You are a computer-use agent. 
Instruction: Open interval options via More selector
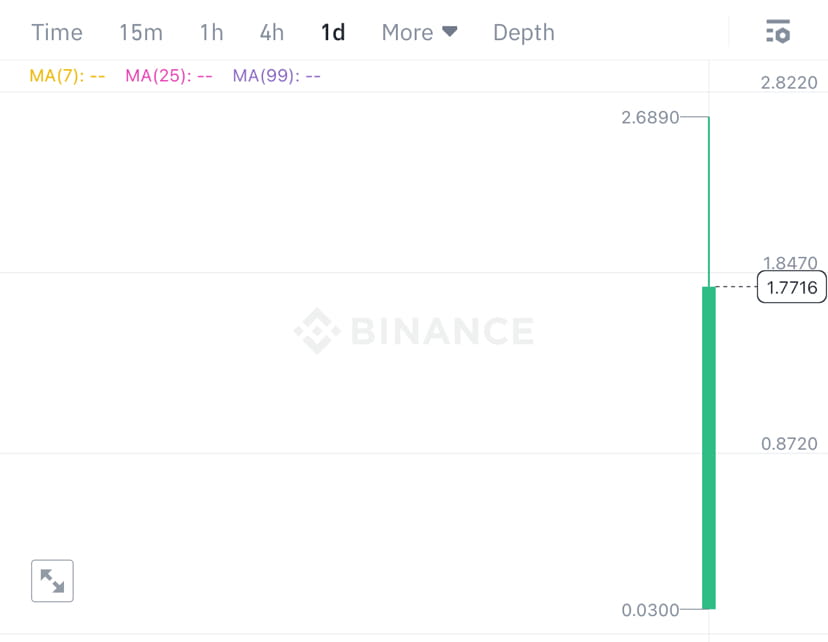[419, 31]
